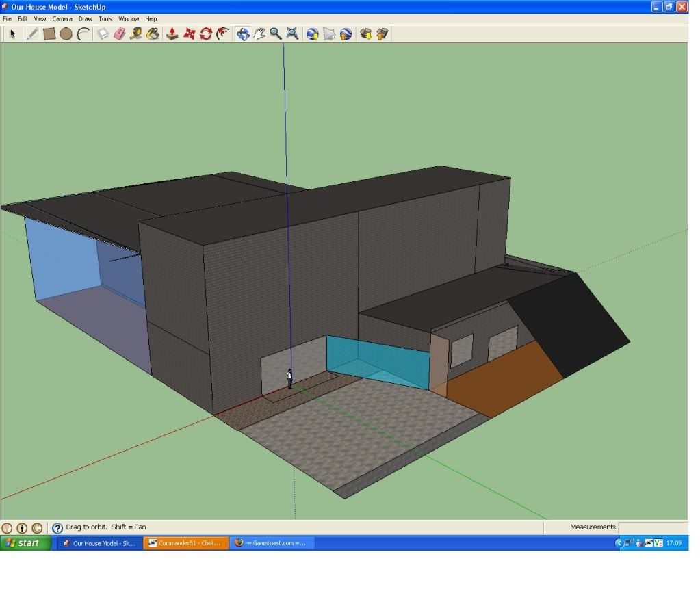Switch to Gametoast.com Firefox taskbar button

click(x=273, y=543)
